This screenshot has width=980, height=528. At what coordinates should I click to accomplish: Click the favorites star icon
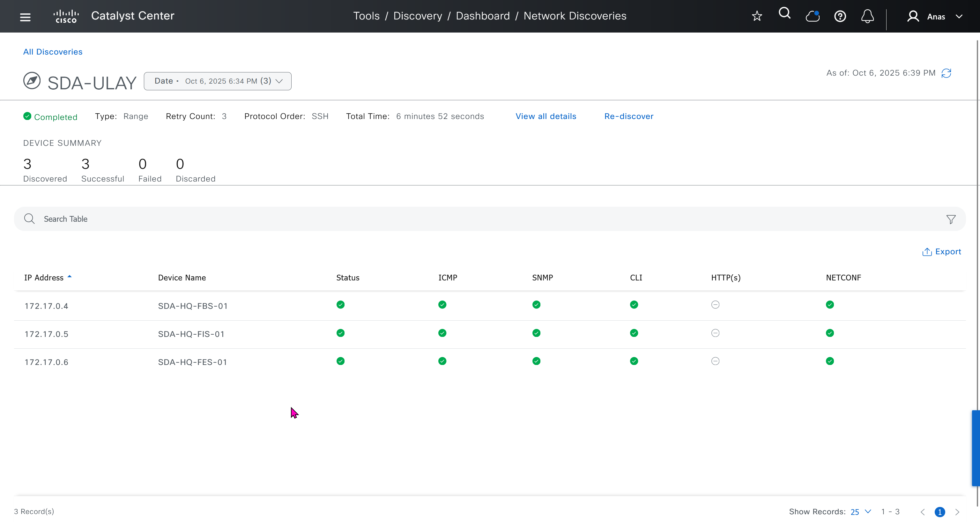(757, 16)
